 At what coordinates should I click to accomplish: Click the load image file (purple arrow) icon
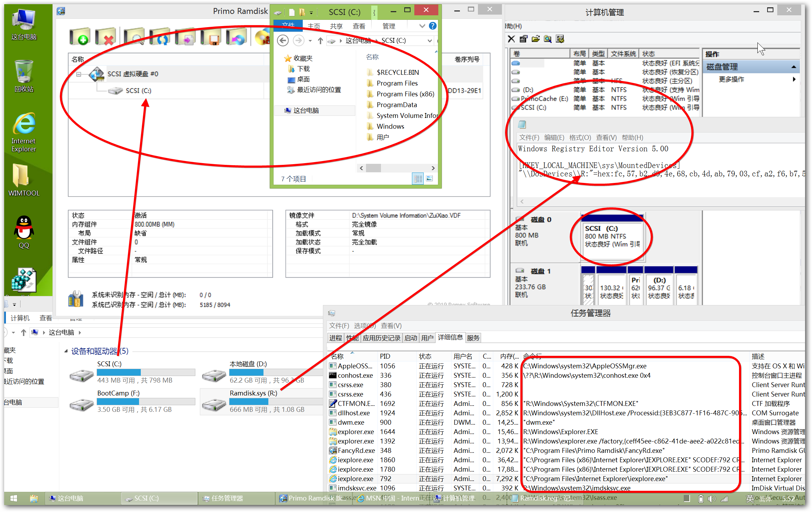(x=185, y=37)
